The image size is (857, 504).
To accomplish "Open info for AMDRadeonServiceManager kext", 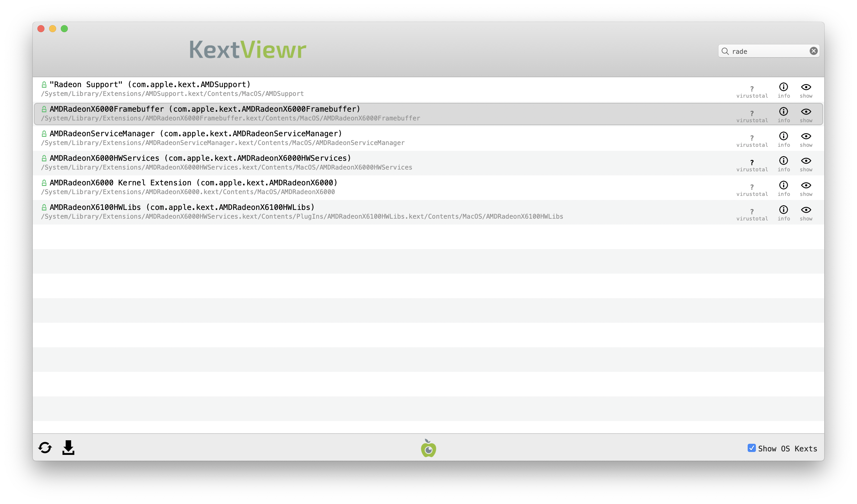I will click(x=784, y=136).
